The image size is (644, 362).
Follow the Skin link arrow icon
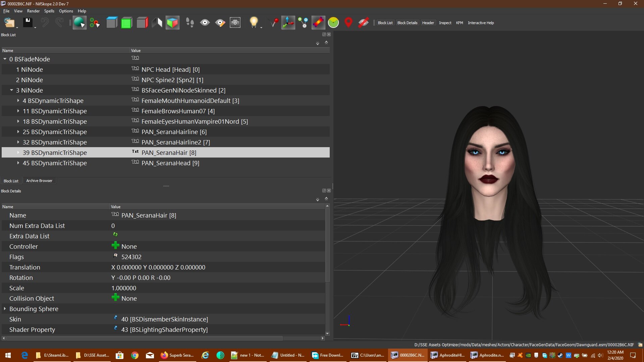point(116,317)
